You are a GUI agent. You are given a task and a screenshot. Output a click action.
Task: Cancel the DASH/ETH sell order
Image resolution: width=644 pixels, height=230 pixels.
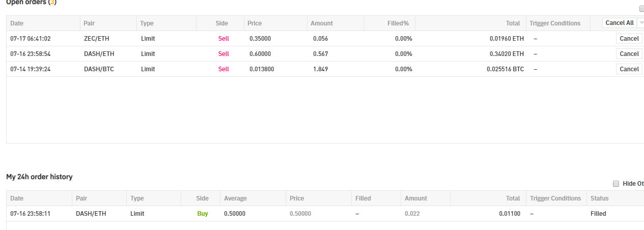(x=629, y=54)
